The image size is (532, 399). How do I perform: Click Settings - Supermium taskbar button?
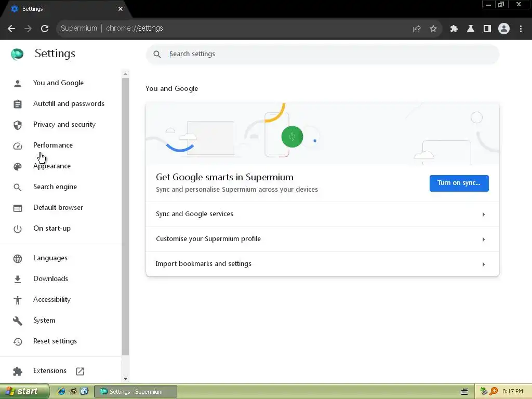136,392
